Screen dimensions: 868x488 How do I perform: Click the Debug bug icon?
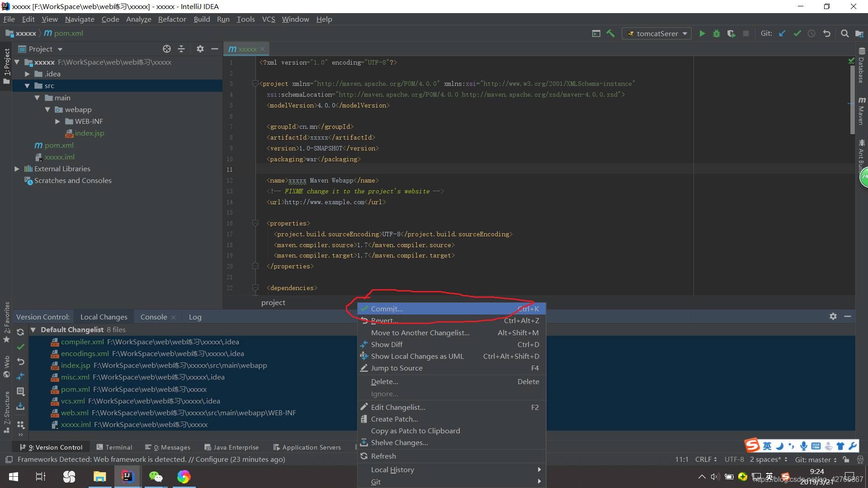point(717,33)
